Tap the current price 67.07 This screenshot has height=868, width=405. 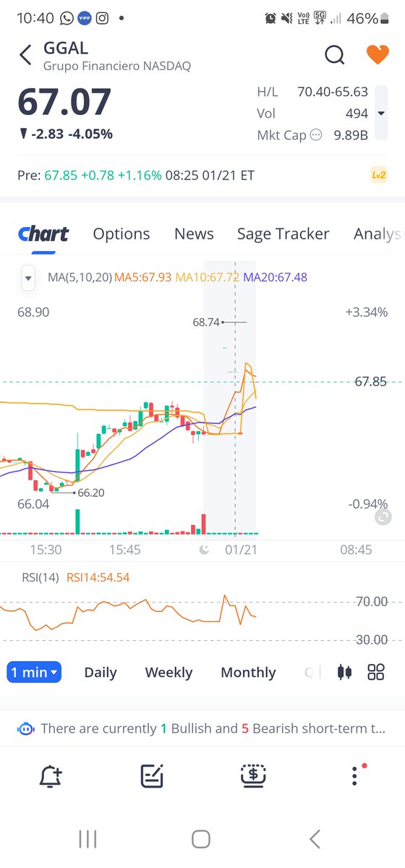(x=64, y=102)
